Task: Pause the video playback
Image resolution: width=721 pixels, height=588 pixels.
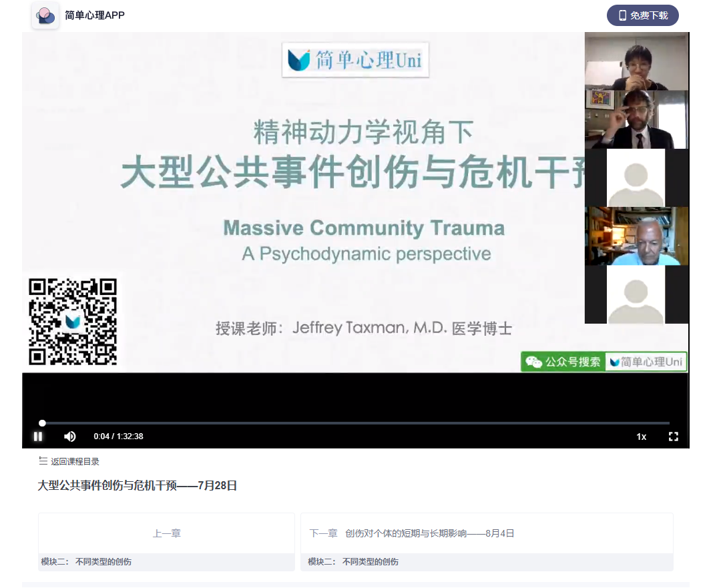Action: tap(38, 436)
